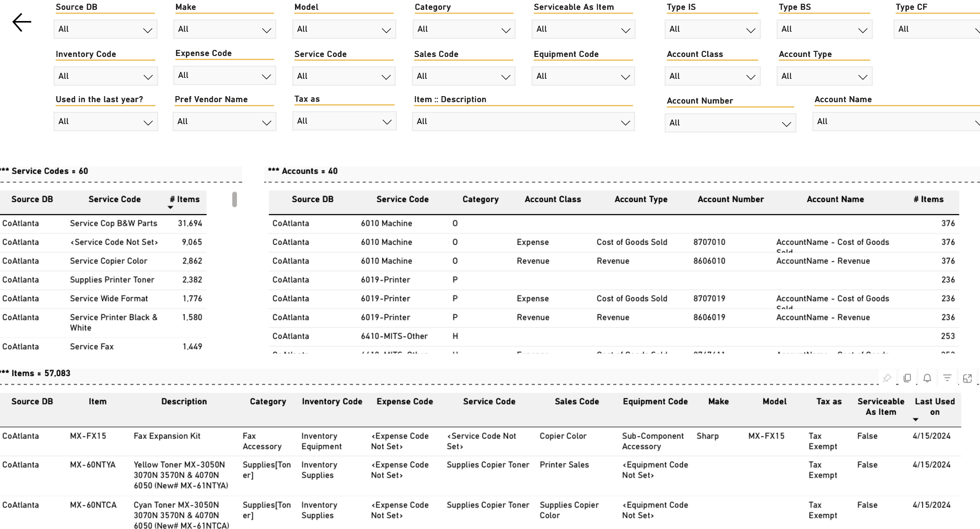Sort Items table by Description header
980x529 pixels.
184,402
